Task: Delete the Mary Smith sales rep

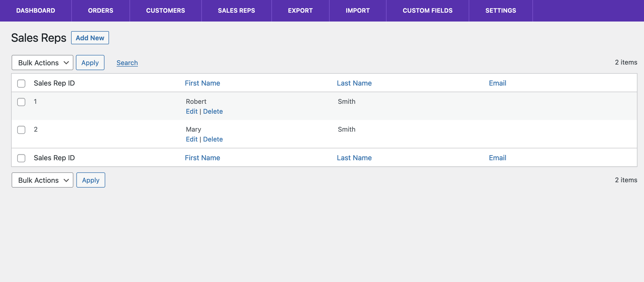Action: click(x=213, y=139)
